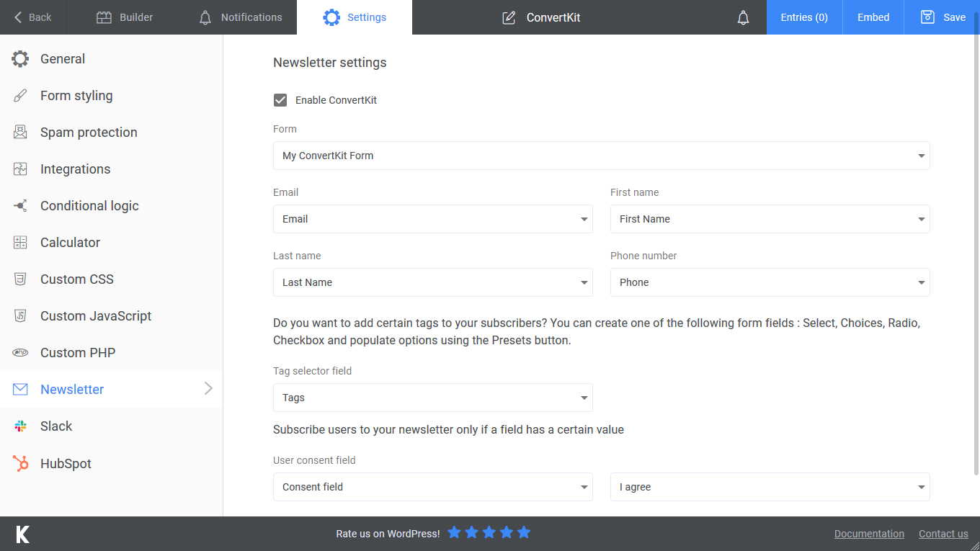Viewport: 980px width, 551px height.
Task: Click the third rating star
Action: [x=489, y=532]
